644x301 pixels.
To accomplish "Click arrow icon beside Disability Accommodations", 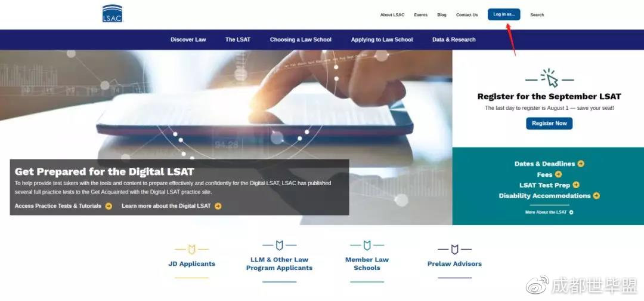I will point(596,196).
